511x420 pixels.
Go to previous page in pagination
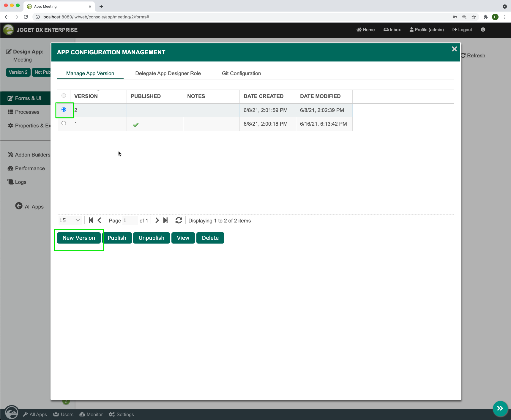point(100,220)
